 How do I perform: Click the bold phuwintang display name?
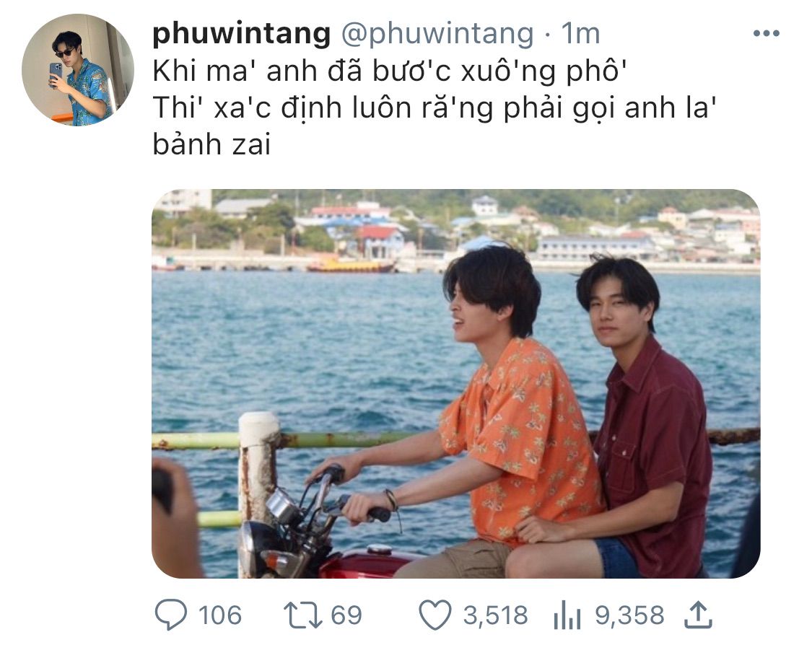click(241, 33)
